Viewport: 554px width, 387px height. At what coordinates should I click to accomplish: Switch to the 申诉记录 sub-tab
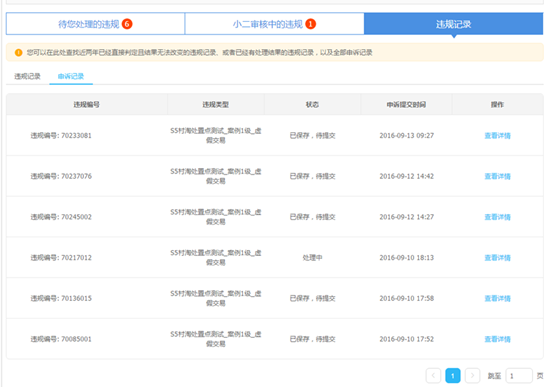[71, 76]
